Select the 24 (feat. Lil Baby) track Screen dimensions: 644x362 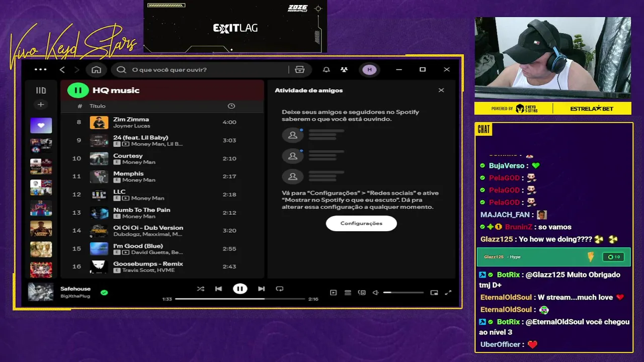coord(162,140)
